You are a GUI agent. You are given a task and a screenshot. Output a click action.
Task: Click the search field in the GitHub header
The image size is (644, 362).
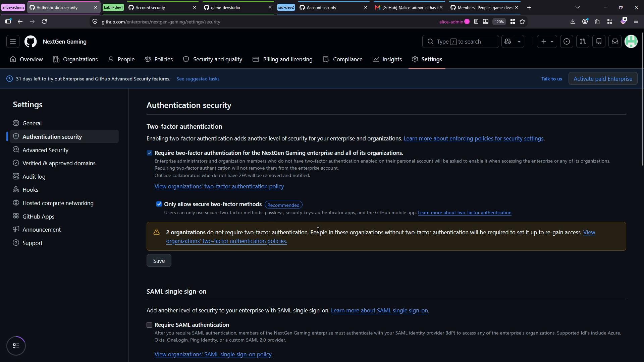coord(460,42)
